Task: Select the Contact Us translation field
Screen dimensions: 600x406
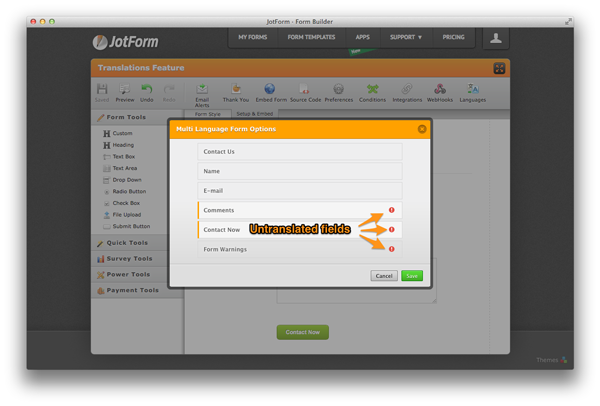Action: [300, 152]
